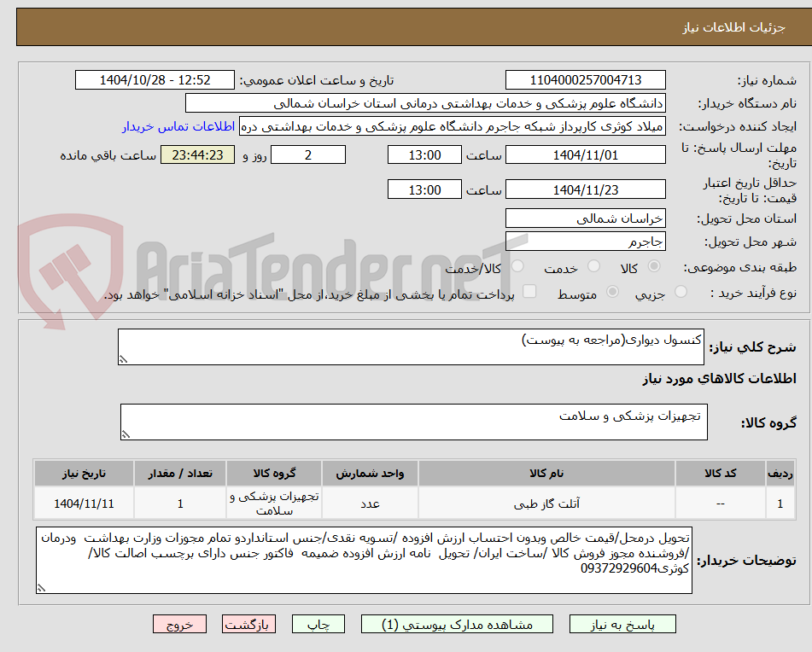Select the متوسط purchase type radio
Image resolution: width=812 pixels, height=652 pixels.
coord(612,292)
